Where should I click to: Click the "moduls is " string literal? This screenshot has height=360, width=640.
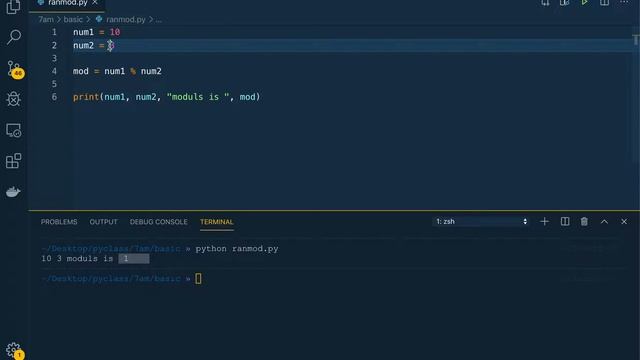pos(198,97)
